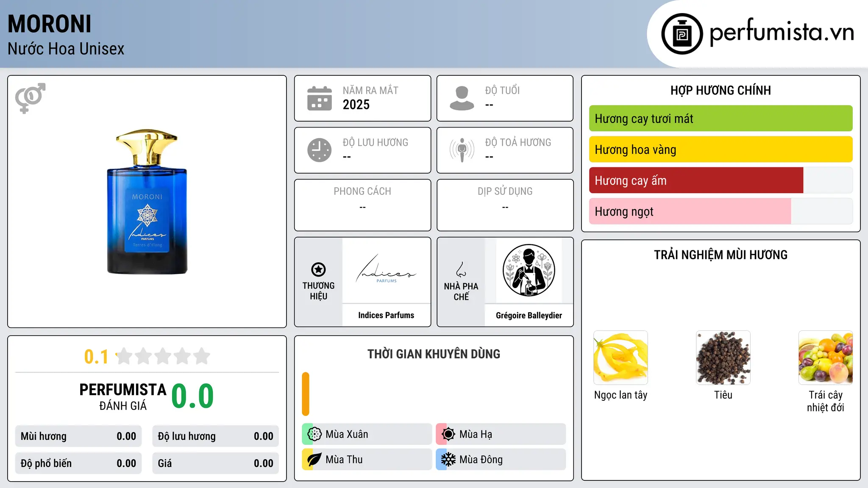Click the Thương hiệu label
868x488 pixels.
pyautogui.click(x=318, y=291)
